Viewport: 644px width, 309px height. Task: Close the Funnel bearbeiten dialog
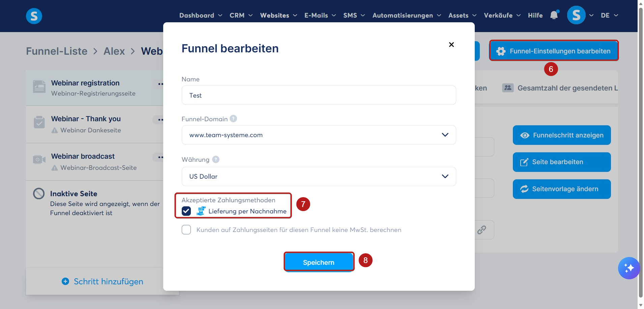tap(451, 45)
